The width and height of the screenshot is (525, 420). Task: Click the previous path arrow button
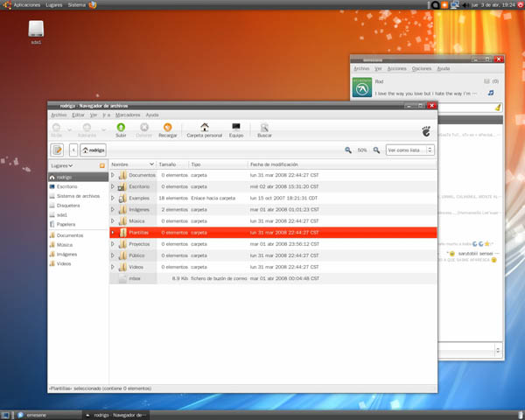click(x=73, y=150)
